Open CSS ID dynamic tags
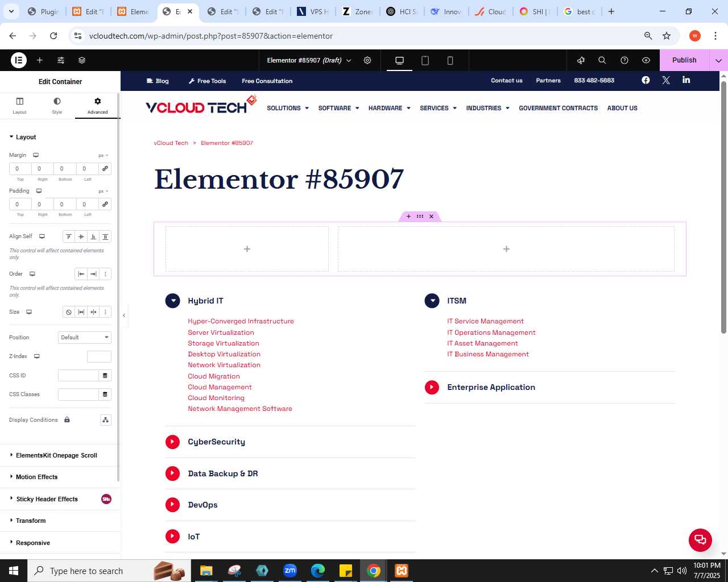 105,376
